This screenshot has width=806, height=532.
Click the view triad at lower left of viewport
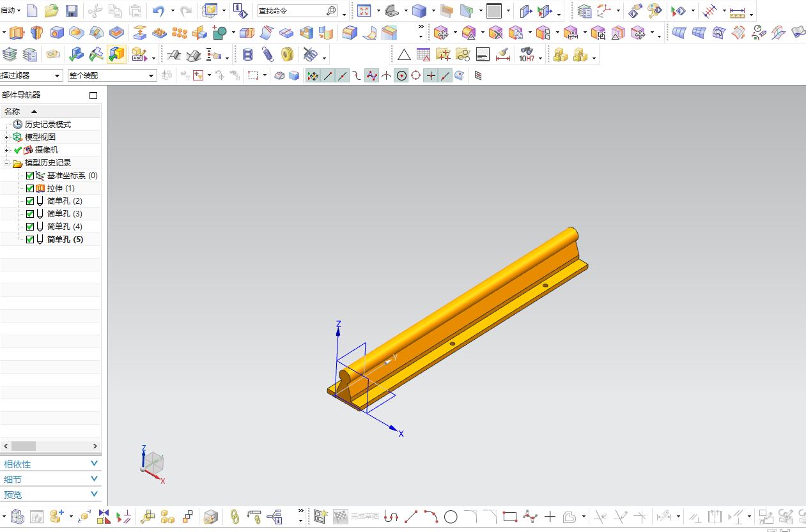(x=152, y=464)
